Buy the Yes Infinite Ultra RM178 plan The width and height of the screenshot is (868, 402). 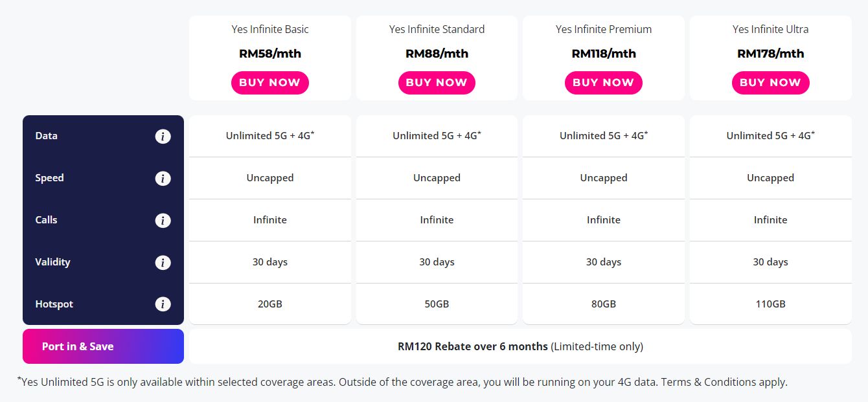770,82
